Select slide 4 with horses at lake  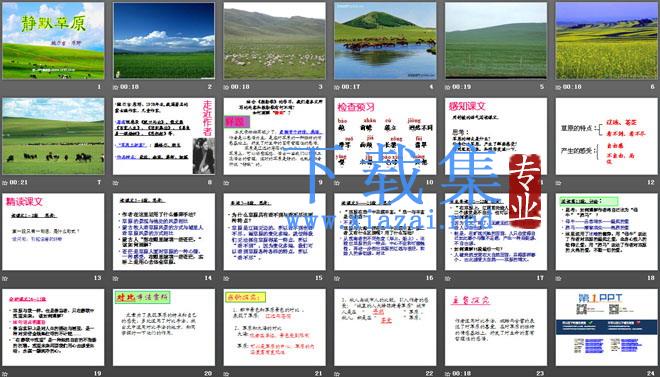tap(385, 41)
